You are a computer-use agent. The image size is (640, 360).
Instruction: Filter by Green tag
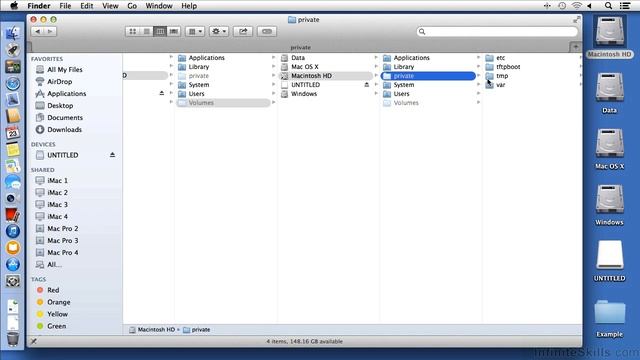pyautogui.click(x=57, y=326)
